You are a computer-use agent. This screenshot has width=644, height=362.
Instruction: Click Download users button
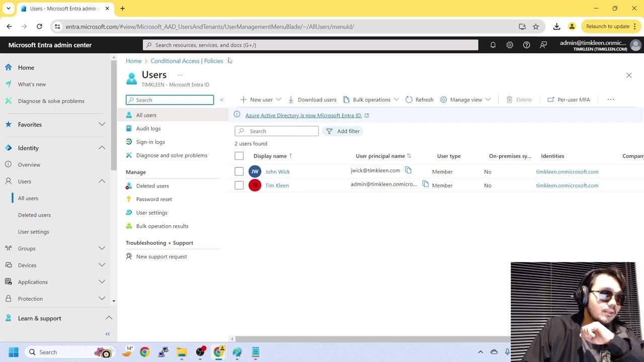311,100
